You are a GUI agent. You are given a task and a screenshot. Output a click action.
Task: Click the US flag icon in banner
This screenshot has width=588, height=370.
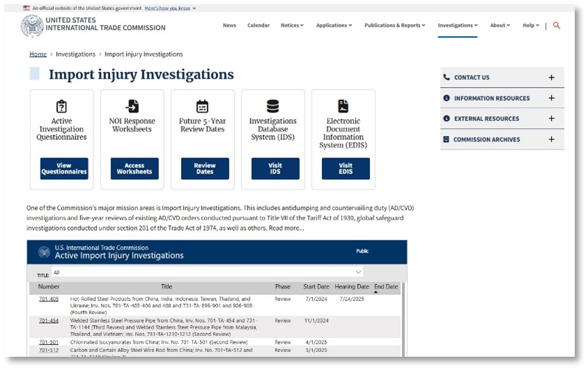[26, 8]
